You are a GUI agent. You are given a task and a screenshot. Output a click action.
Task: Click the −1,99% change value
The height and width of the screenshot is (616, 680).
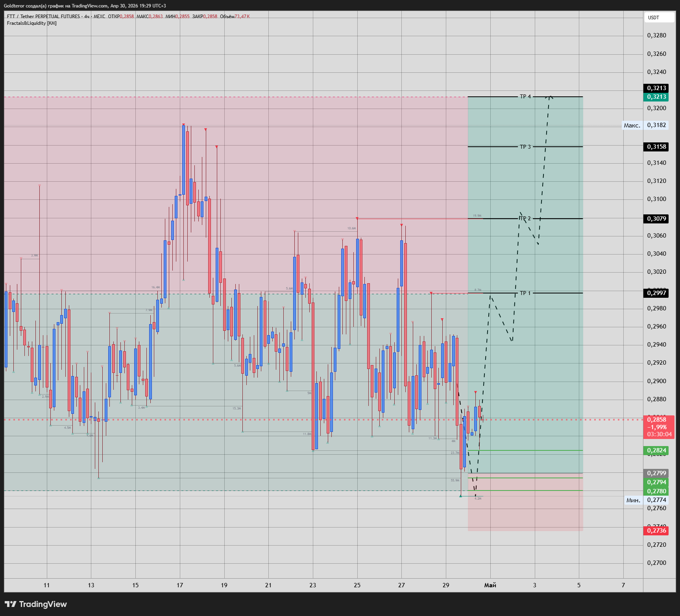point(657,427)
